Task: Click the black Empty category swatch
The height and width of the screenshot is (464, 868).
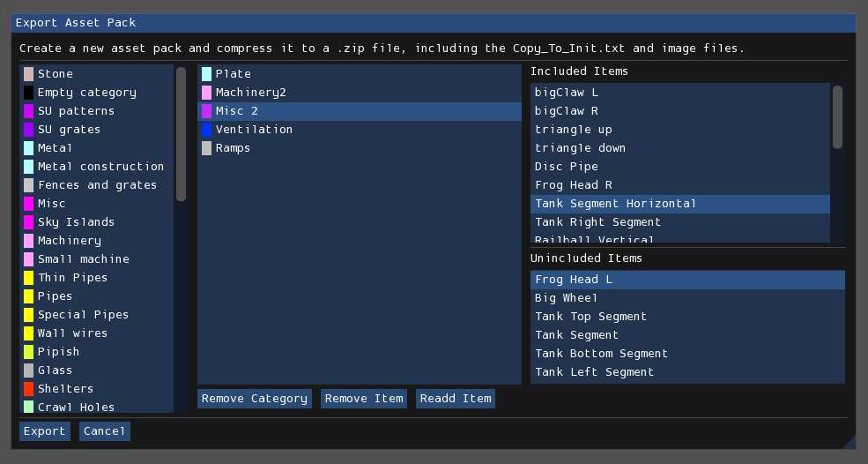Action: pyautogui.click(x=29, y=93)
